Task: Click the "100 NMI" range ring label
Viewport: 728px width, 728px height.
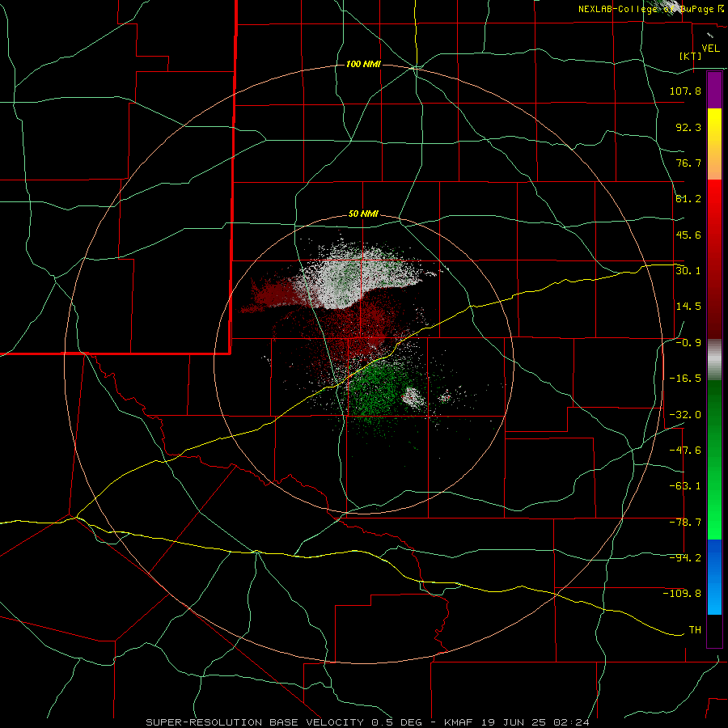Action: (x=363, y=64)
